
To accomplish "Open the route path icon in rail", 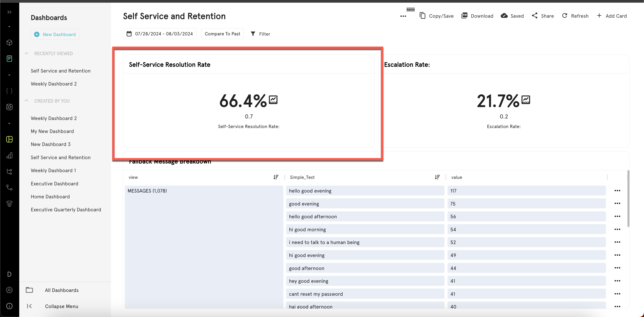I will coord(9,188).
